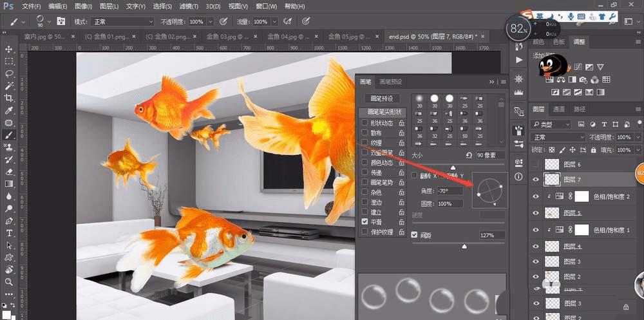This screenshot has height=320, width=644.
Task: Uncheck the 间距 checkbox
Action: (414, 235)
